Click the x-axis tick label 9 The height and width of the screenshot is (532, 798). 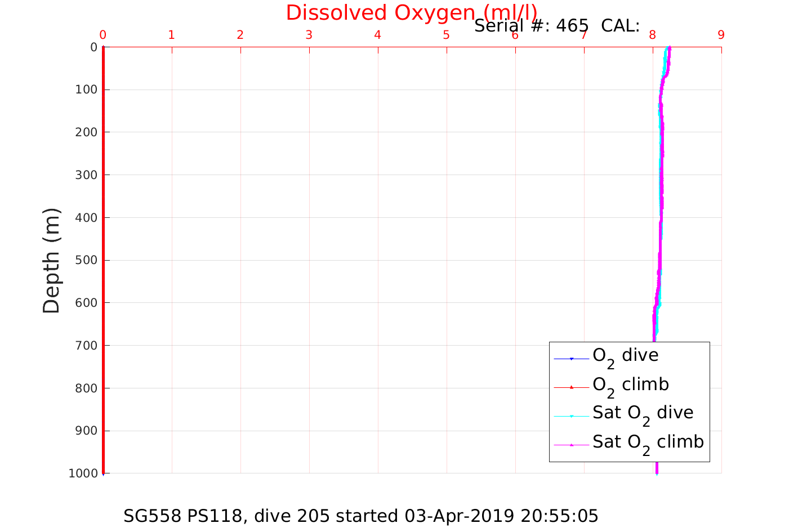click(721, 35)
